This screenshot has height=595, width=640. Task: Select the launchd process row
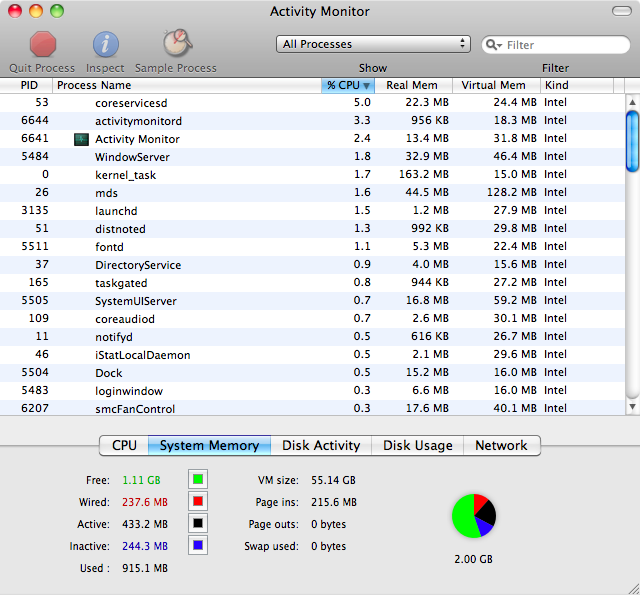pos(312,211)
